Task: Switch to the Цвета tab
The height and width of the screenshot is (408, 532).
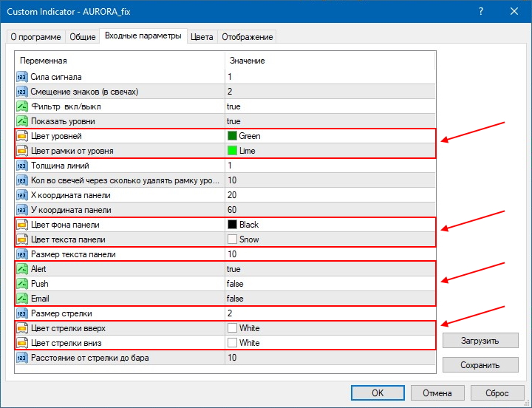Action: coord(202,37)
